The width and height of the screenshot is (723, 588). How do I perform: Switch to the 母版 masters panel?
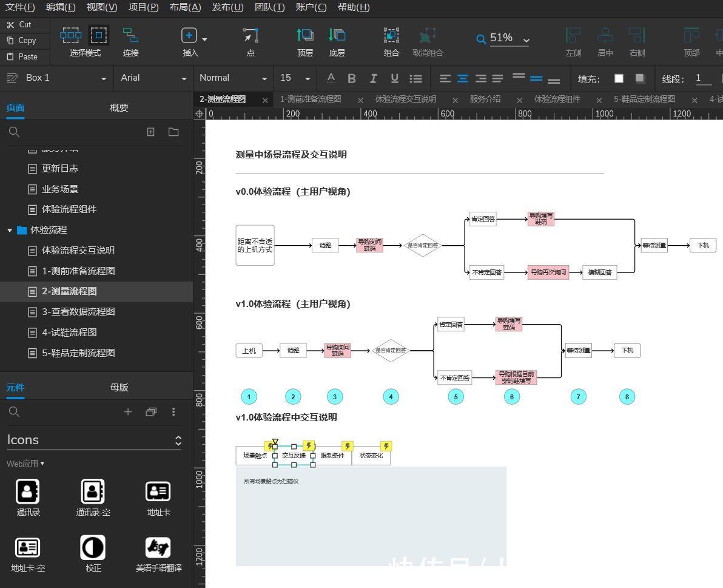click(x=119, y=387)
